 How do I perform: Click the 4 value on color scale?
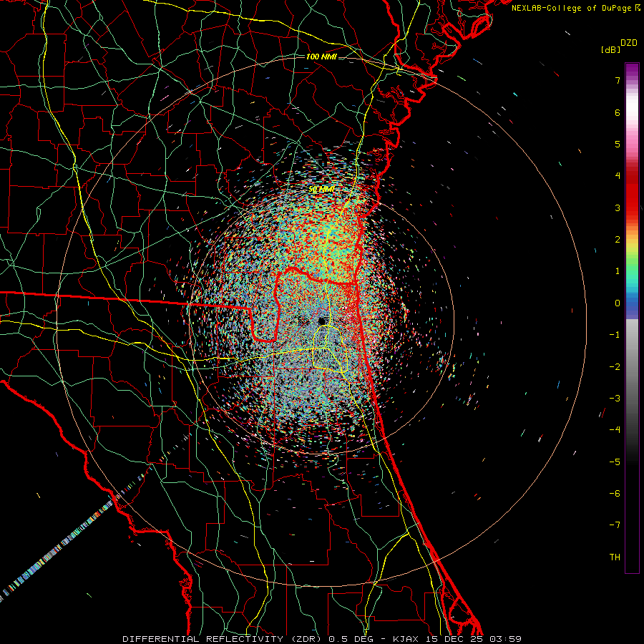618,176
